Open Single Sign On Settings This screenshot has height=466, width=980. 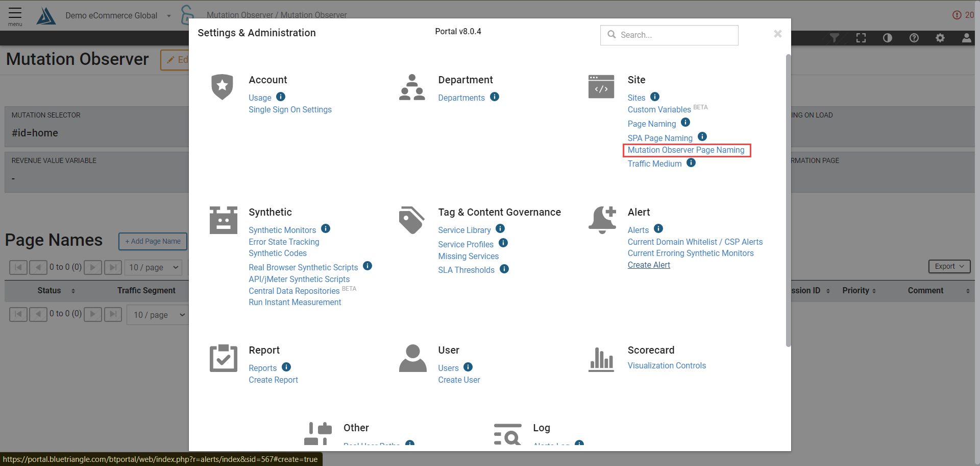point(290,109)
